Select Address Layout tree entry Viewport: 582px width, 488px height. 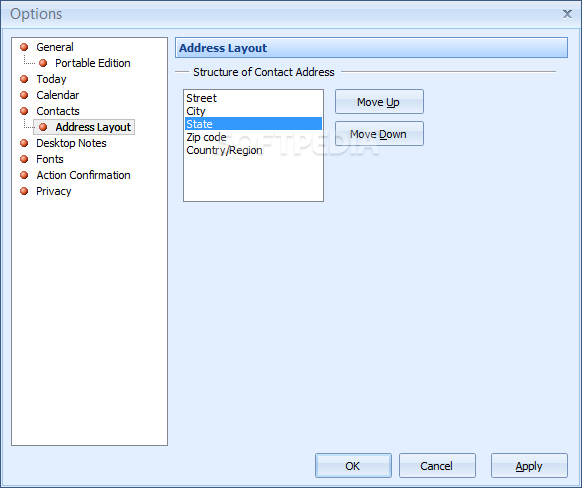point(93,127)
